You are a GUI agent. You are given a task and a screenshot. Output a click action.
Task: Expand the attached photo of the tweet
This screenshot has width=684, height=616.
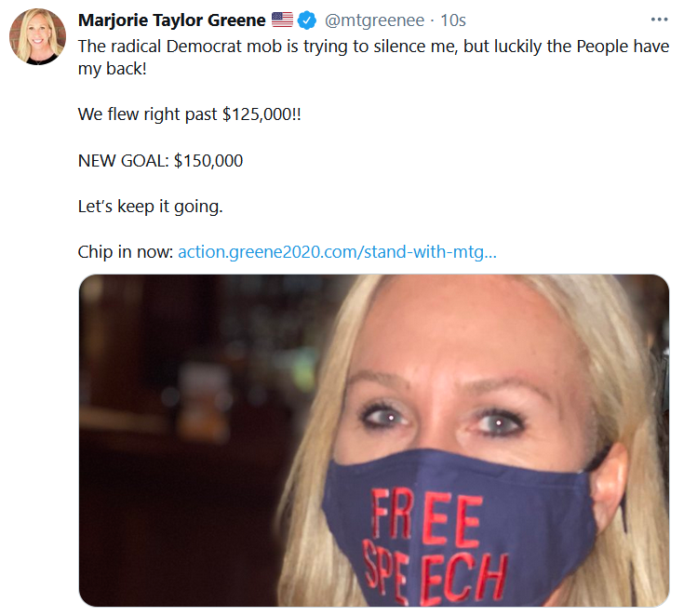(374, 440)
